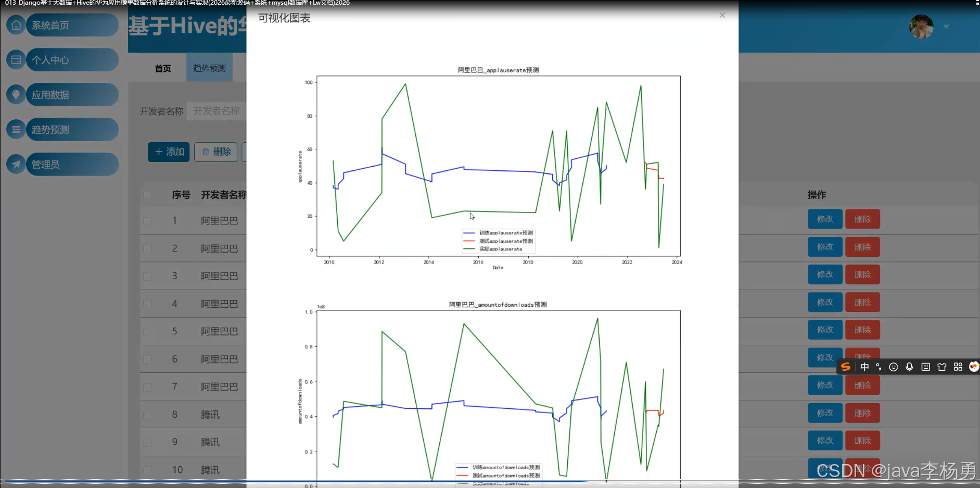The width and height of the screenshot is (980, 488).
Task: Click the IME skin shirt icon
Action: pos(941,367)
